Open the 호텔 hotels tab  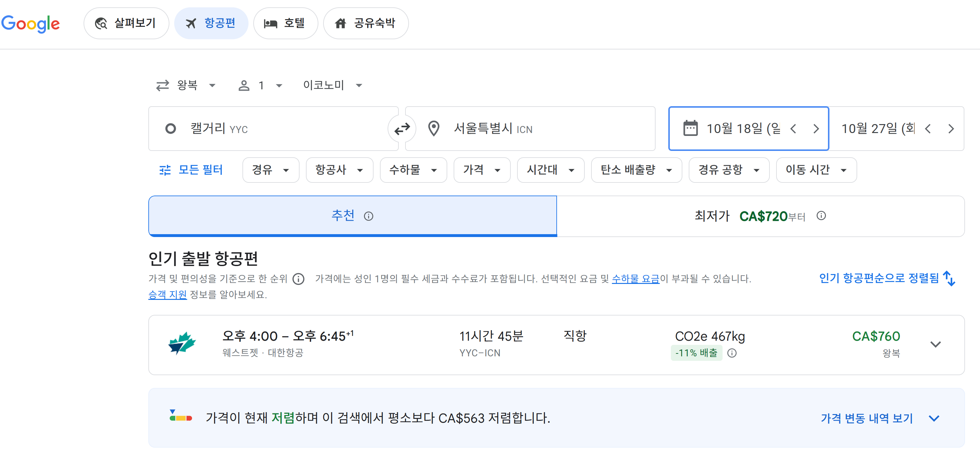pos(285,23)
